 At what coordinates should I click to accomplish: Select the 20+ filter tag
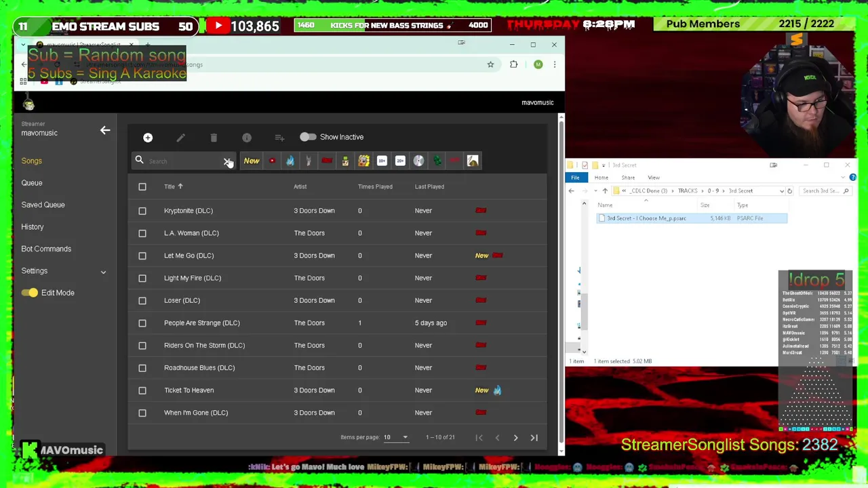point(400,161)
